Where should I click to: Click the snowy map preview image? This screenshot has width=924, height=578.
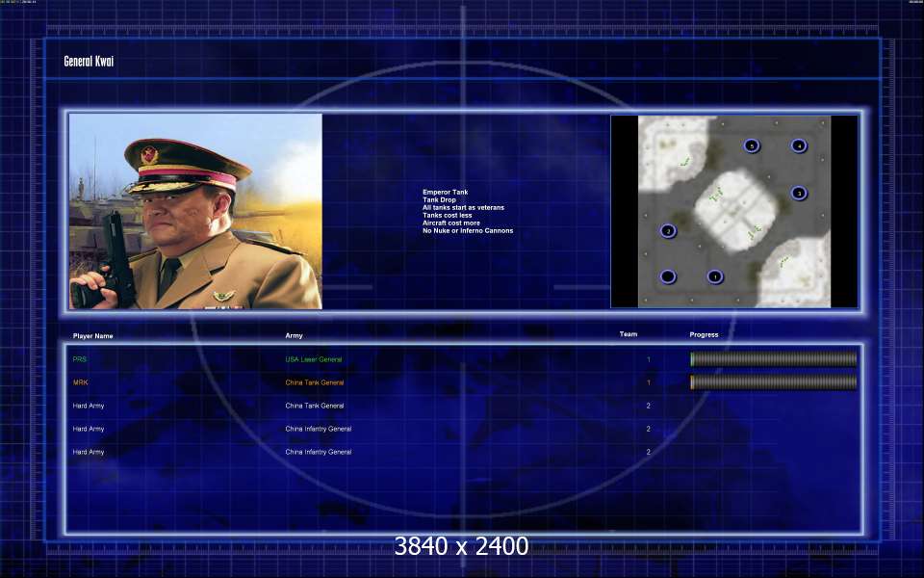click(734, 211)
